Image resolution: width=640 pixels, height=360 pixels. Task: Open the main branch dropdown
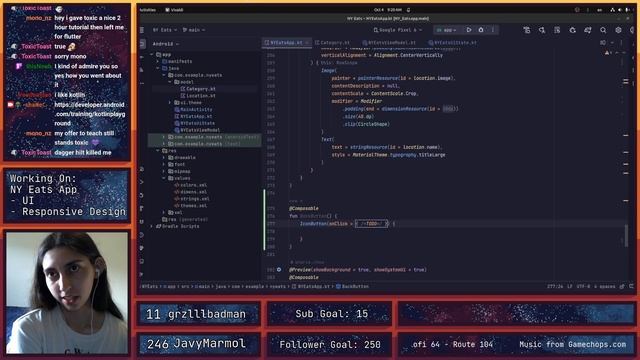194,30
